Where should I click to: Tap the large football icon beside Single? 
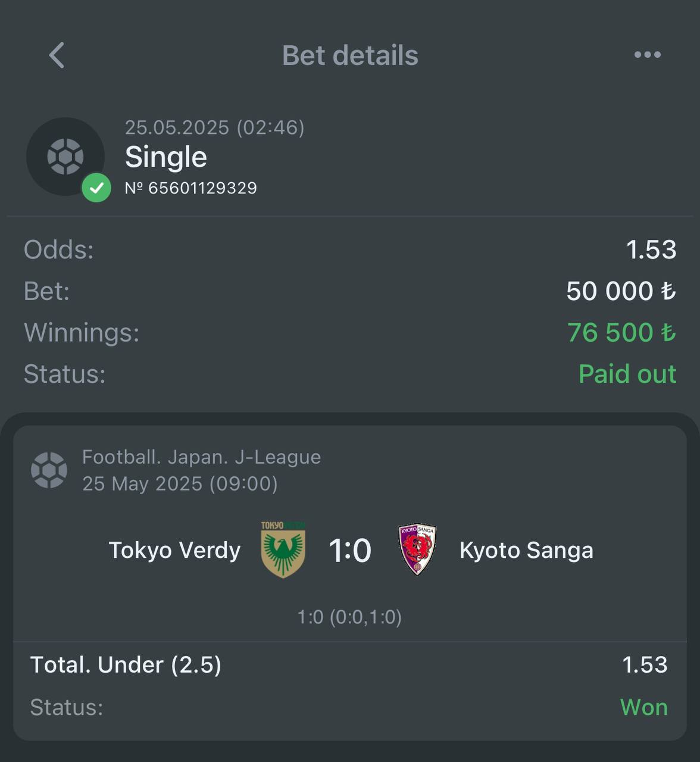coord(65,157)
